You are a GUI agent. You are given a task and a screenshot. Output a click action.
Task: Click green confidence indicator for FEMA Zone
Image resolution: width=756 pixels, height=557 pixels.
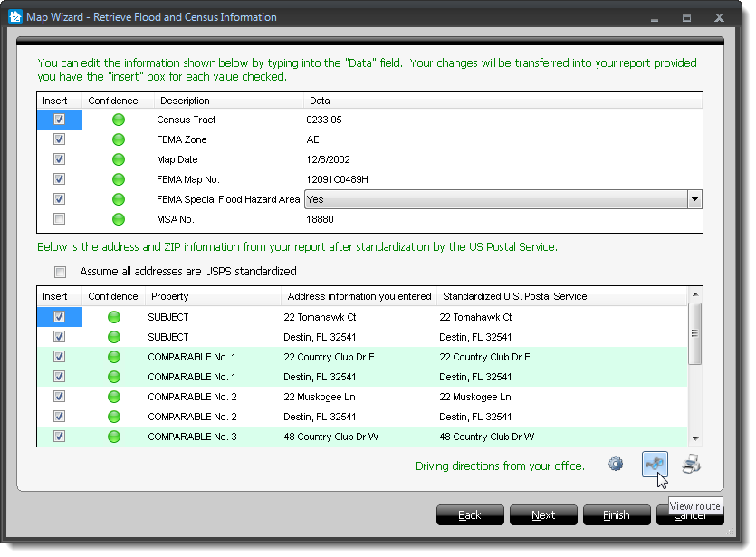(118, 139)
